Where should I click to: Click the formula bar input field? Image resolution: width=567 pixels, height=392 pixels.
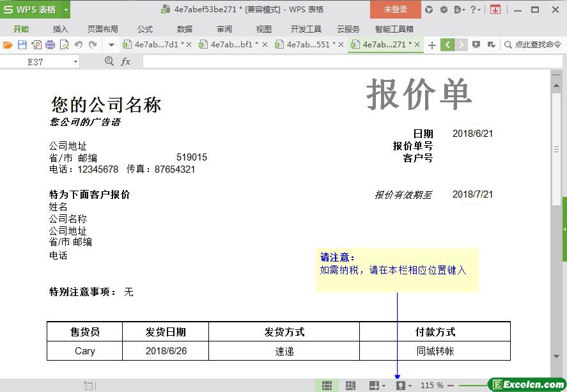(345, 61)
